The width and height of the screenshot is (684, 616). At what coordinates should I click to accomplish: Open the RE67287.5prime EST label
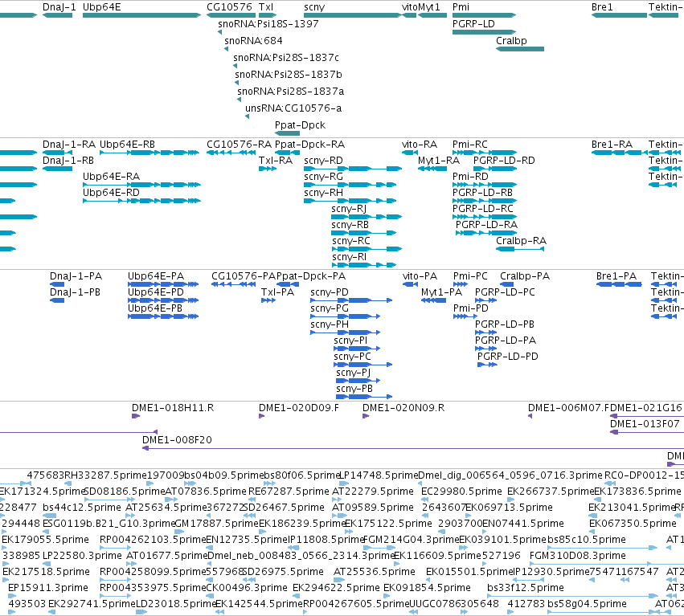click(289, 492)
